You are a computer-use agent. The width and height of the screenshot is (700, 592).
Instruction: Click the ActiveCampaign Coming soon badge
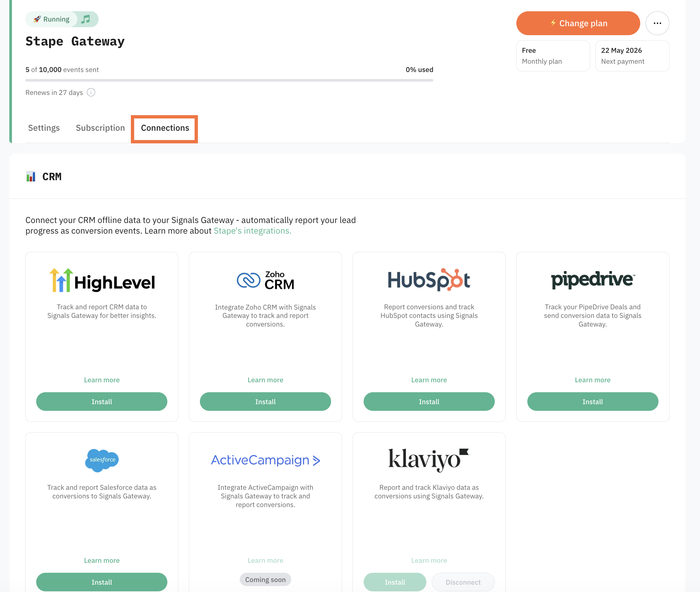click(265, 580)
